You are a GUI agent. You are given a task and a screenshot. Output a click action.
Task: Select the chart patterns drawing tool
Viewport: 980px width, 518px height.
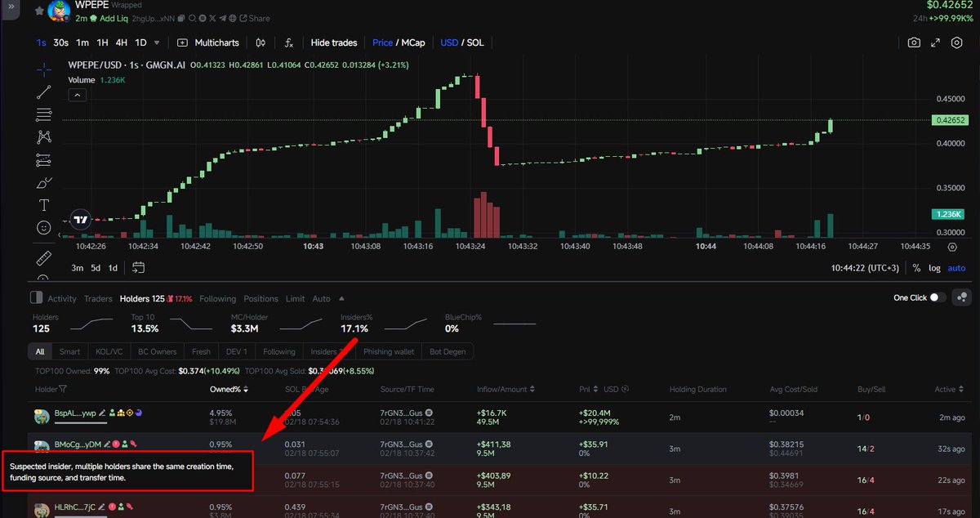coord(44,137)
